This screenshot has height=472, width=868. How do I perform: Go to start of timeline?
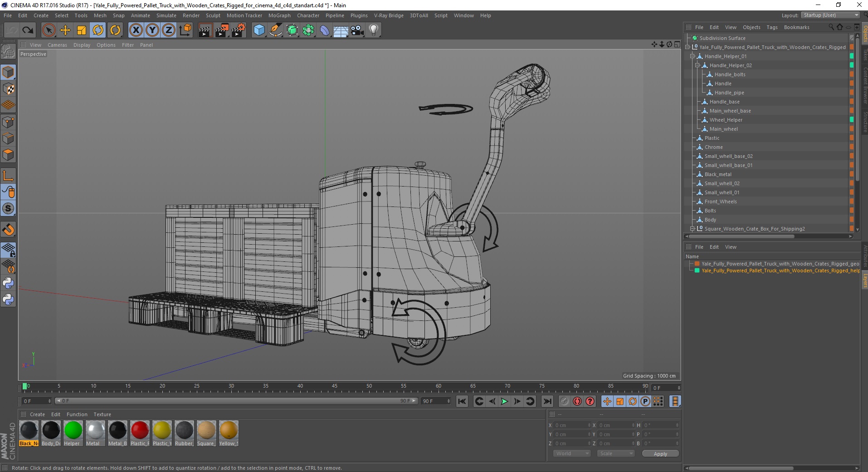(x=462, y=401)
